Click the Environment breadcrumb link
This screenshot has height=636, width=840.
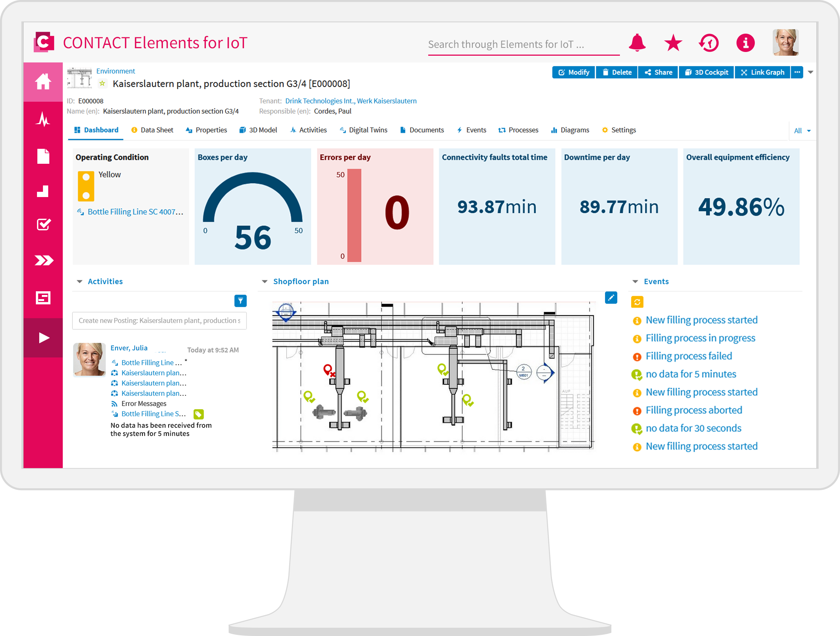[115, 71]
